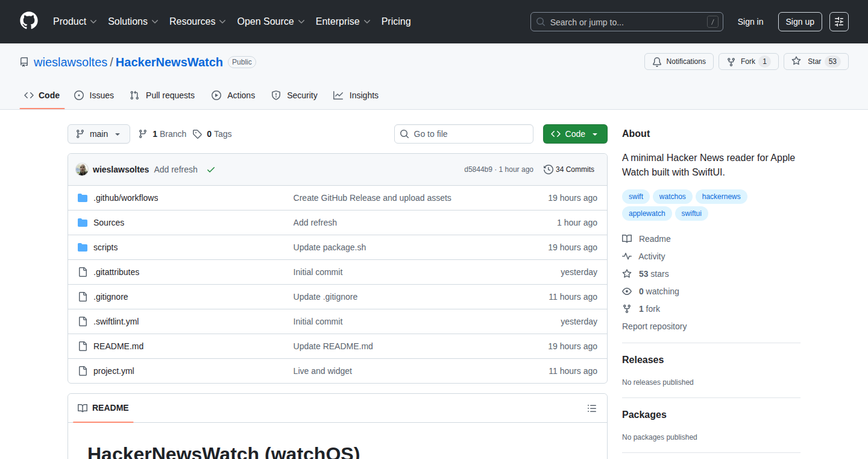
Task: Switch to the Security tab
Action: pos(294,95)
